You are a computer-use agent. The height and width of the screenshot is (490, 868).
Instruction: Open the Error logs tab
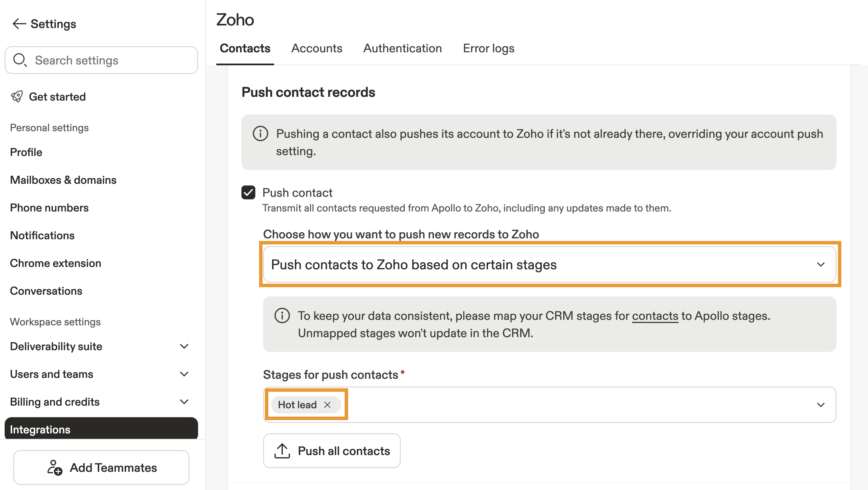pyautogui.click(x=488, y=48)
